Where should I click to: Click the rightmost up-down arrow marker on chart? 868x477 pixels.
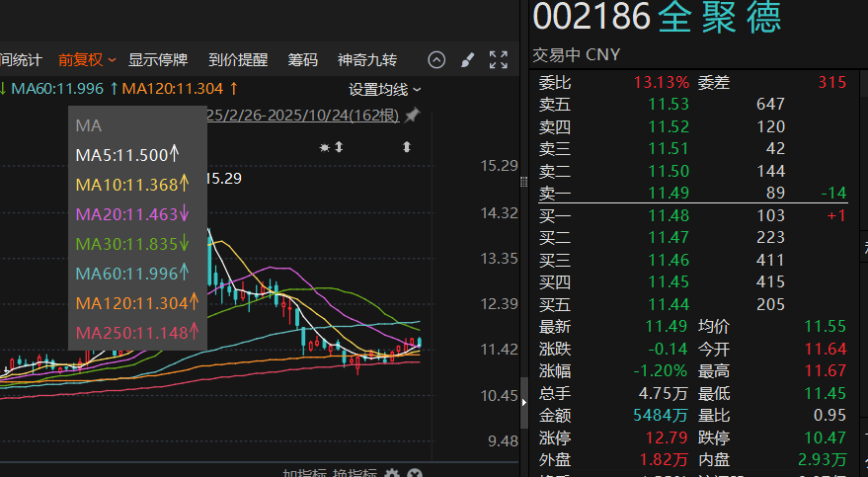[x=407, y=146]
